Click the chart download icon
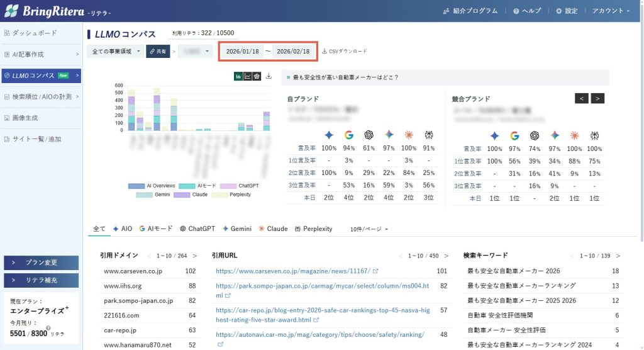The width and height of the screenshot is (644, 350). 269,76
